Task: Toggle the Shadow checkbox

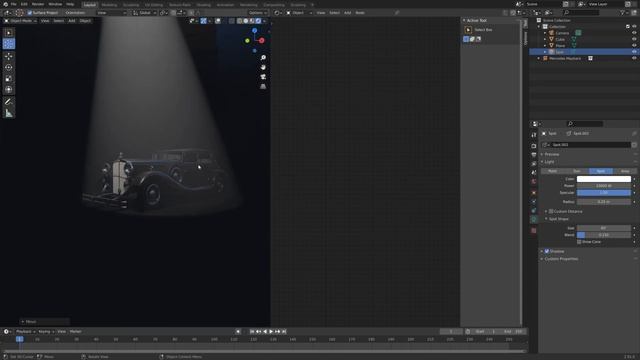Action: coord(547,251)
